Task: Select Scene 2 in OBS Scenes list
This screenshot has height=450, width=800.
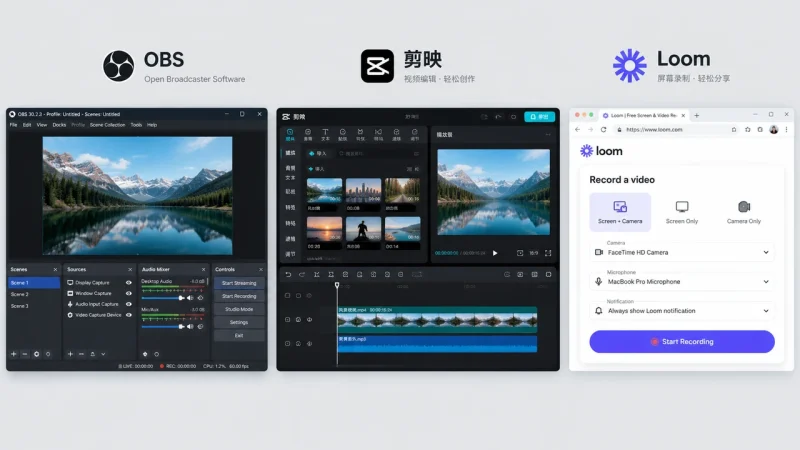Action: pyautogui.click(x=34, y=294)
